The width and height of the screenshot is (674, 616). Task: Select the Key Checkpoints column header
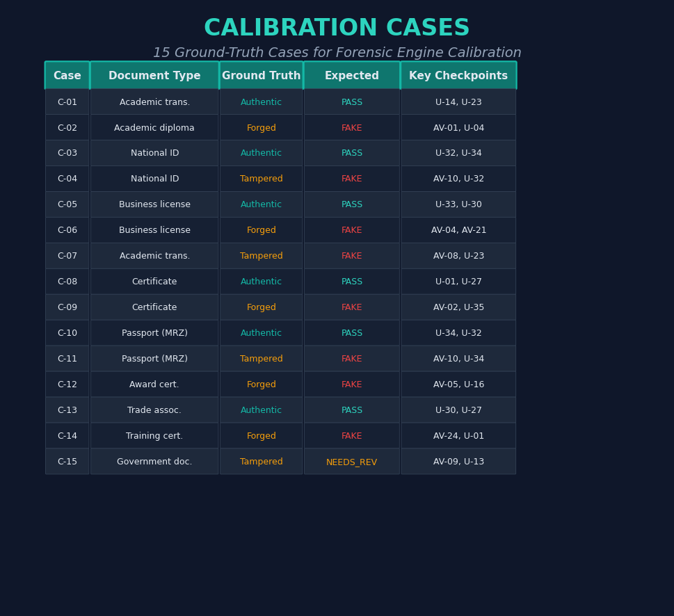point(458,75)
